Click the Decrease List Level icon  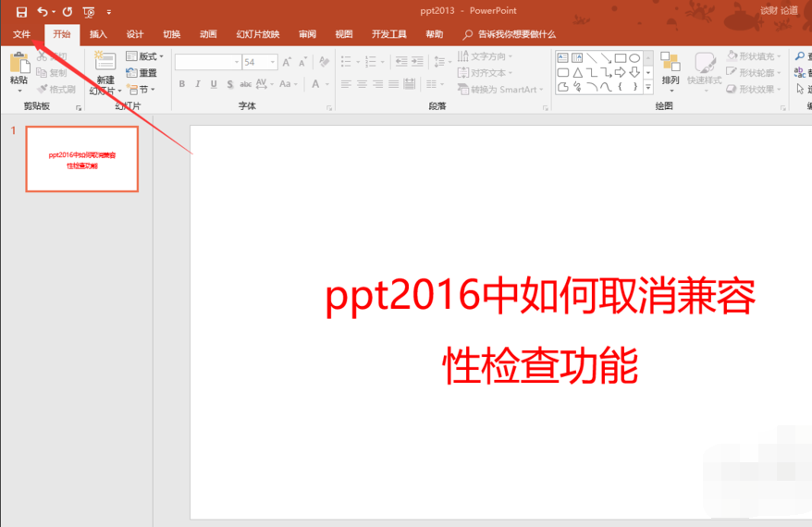point(401,62)
